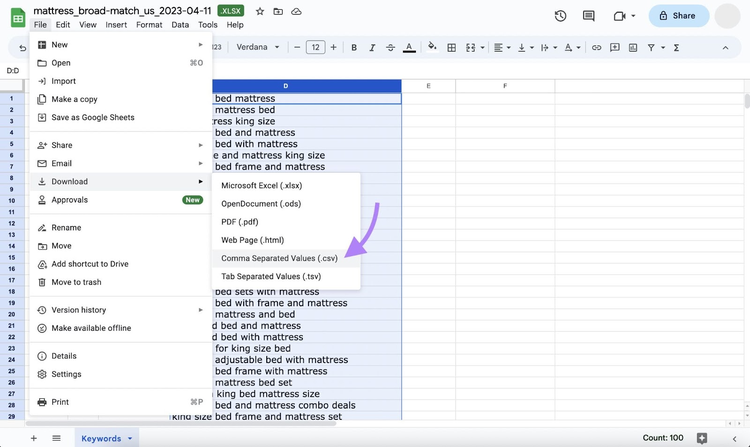The width and height of the screenshot is (750, 447).
Task: Open the text color picker
Action: point(409,47)
